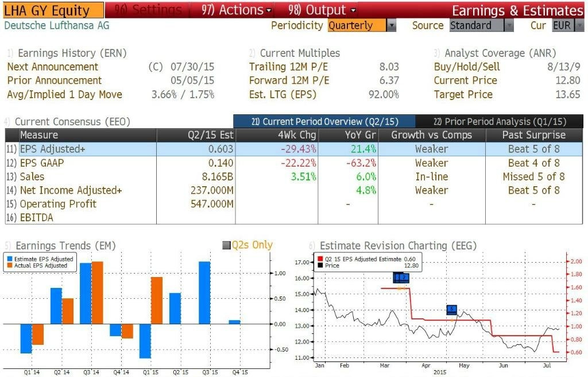The width and height of the screenshot is (588, 377).
Task: Click the EPS Adjusted+ estimate 0.603
Action: point(221,149)
